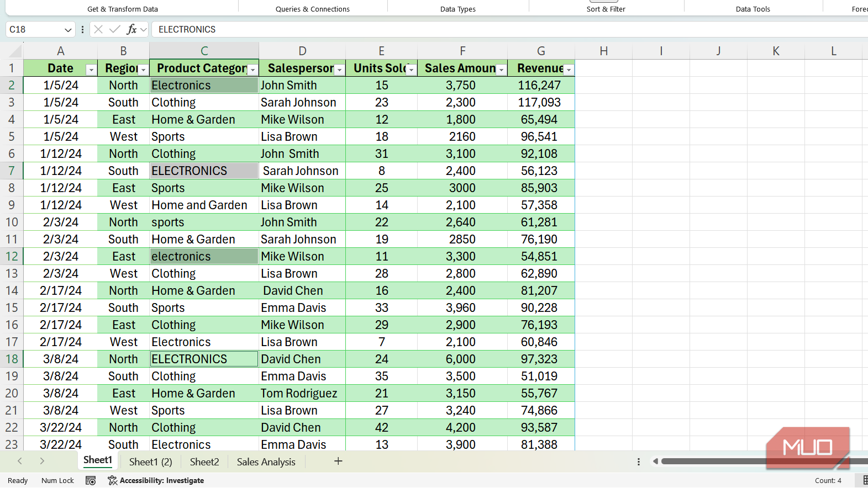Select all cells with corner triangle
This screenshot has width=868, height=488.
tap(15, 51)
